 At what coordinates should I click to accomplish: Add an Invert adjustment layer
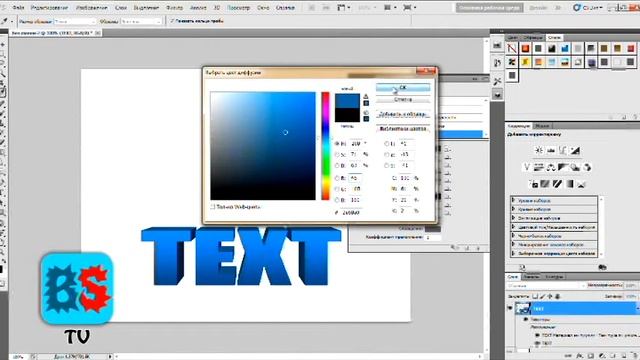coord(533,184)
